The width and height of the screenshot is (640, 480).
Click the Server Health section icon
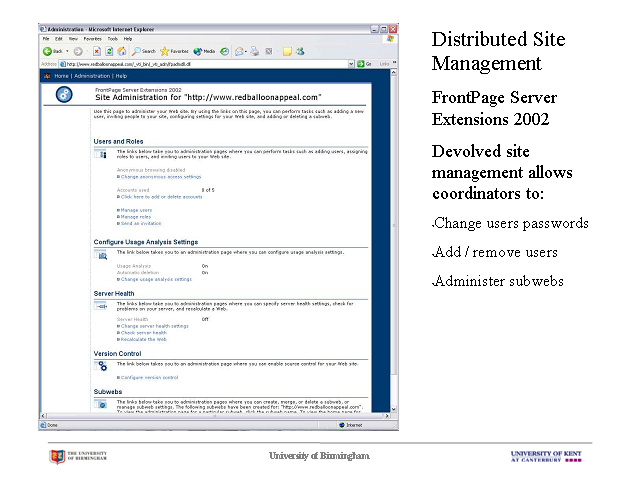pos(101,306)
